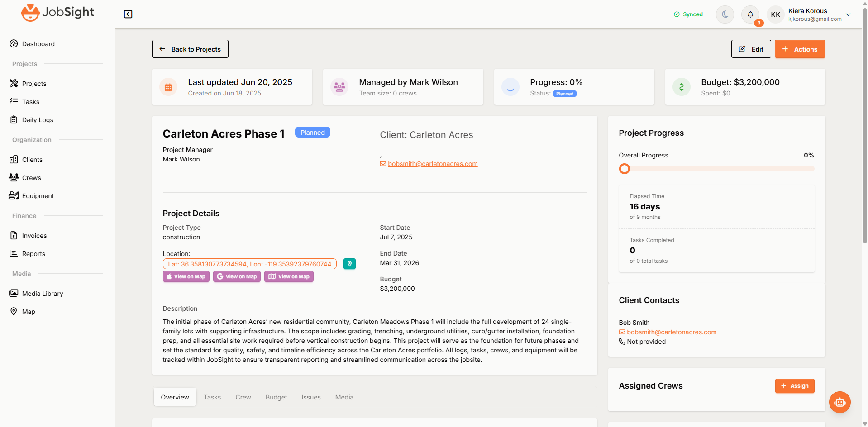Click the page vertical scrollbar
The height and width of the screenshot is (427, 868).
(865, 127)
